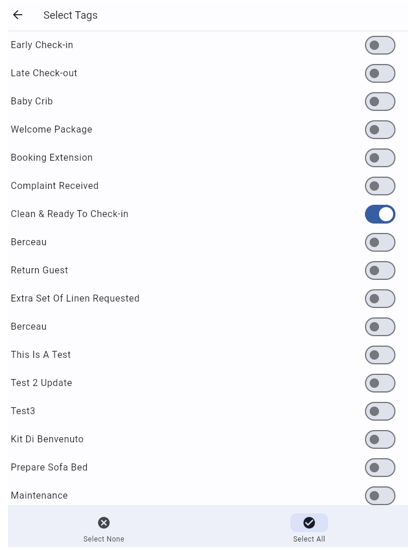Turn on the Late Check-out switch
The height and width of the screenshot is (550, 408).
(x=380, y=73)
